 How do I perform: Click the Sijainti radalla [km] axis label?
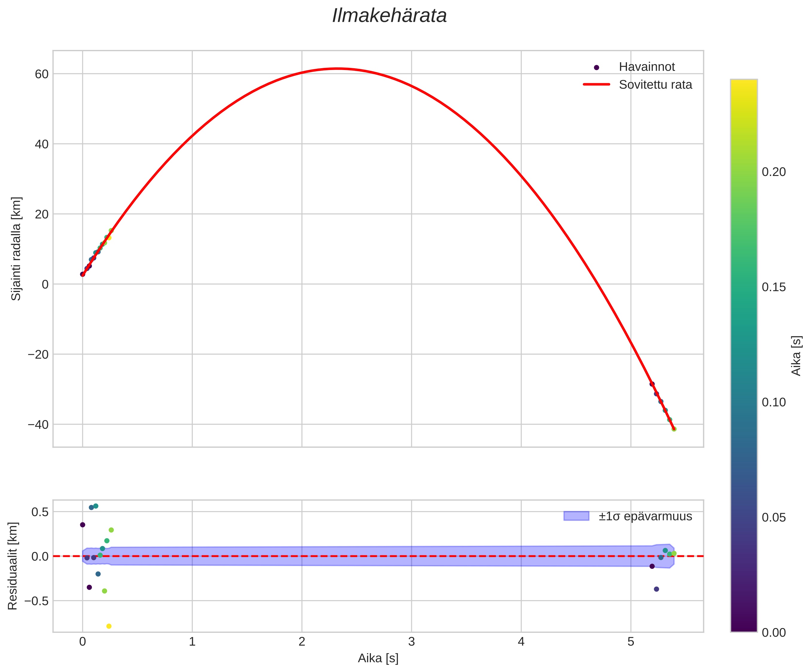(x=16, y=249)
